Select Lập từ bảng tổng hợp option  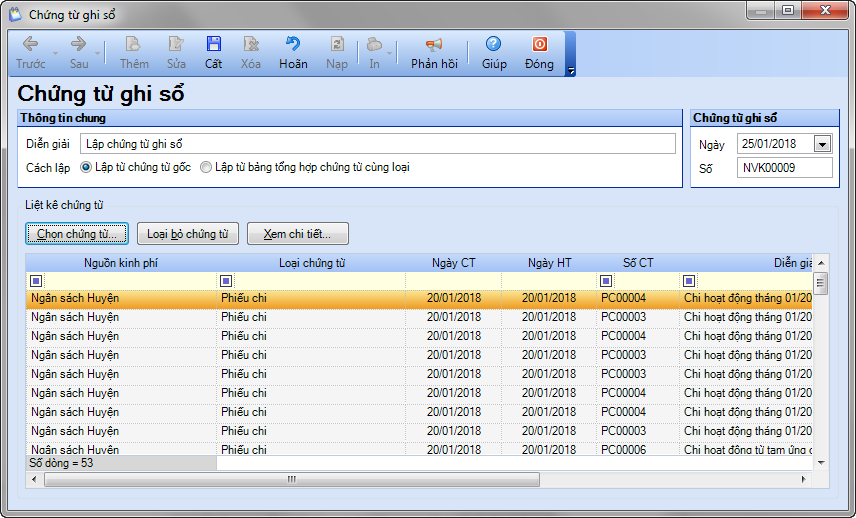pos(207,167)
